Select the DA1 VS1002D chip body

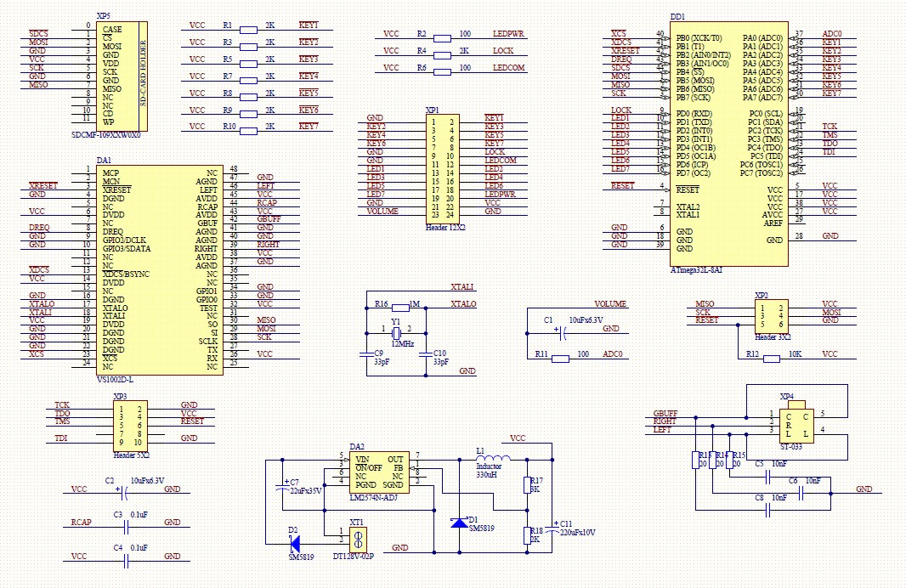(x=160, y=270)
